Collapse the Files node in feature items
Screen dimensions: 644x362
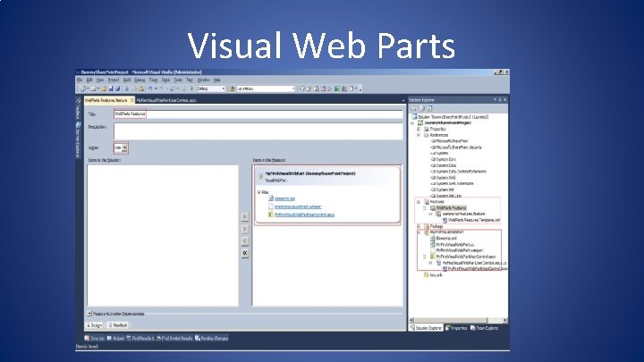pyautogui.click(x=259, y=192)
